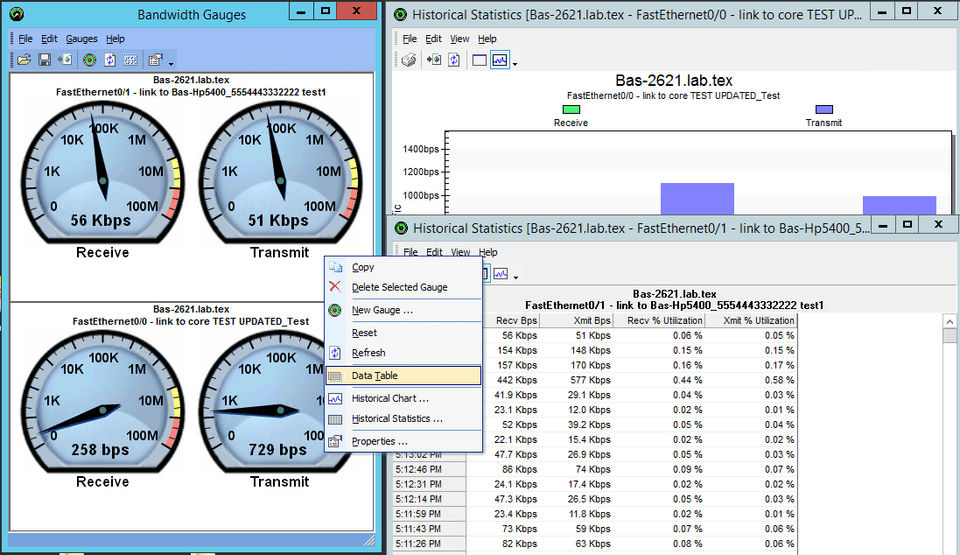Click the statistics table scrollbar thumb
This screenshot has width=960, height=555.
tap(950, 336)
